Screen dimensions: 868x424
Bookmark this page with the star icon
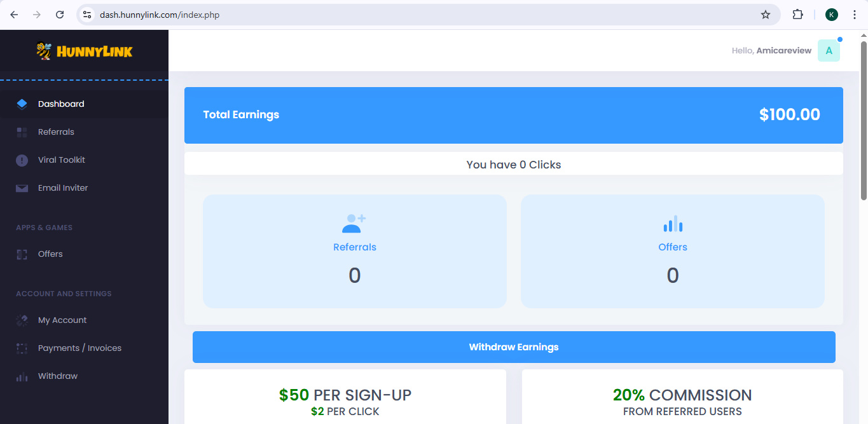(x=766, y=15)
